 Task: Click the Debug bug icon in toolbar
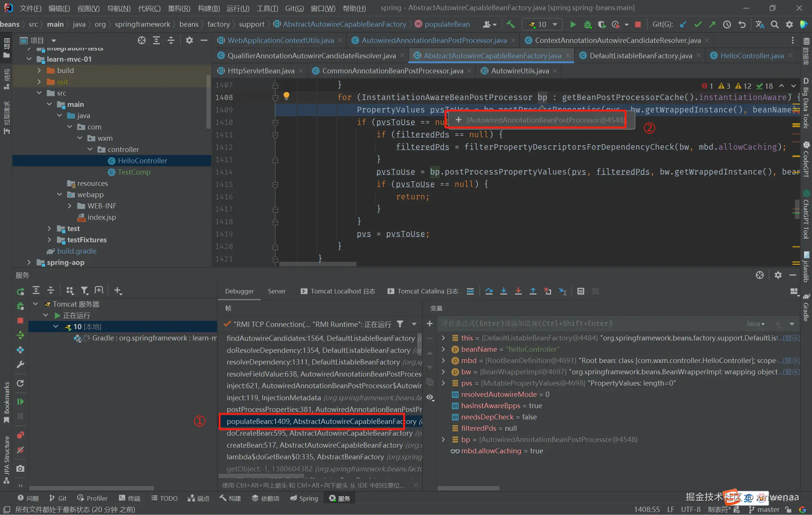click(587, 24)
